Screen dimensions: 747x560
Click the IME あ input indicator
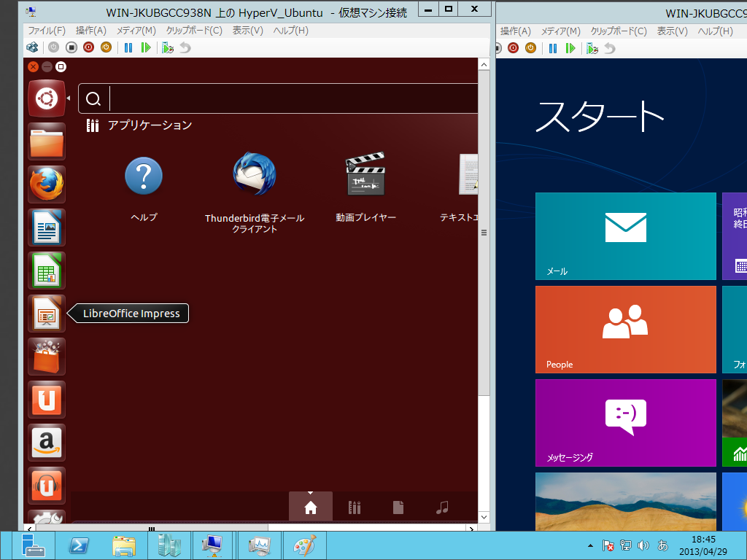[662, 545]
